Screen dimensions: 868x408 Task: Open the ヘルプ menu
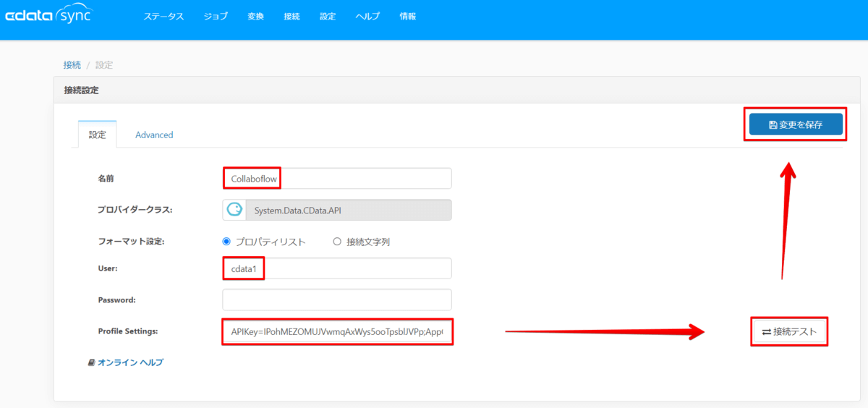367,16
